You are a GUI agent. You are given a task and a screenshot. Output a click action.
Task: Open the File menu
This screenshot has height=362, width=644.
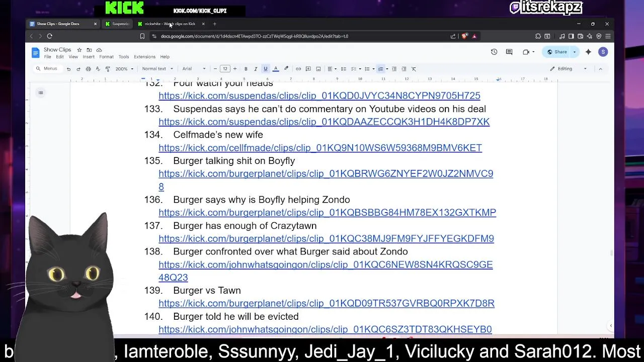(x=47, y=57)
